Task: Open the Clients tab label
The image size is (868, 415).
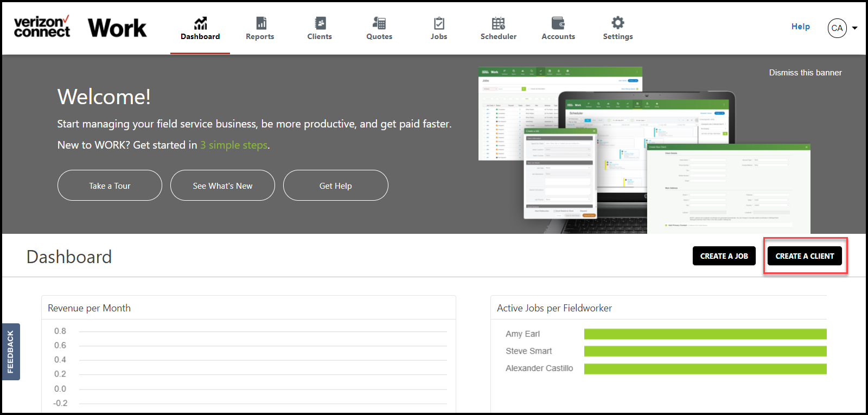Action: tap(320, 36)
